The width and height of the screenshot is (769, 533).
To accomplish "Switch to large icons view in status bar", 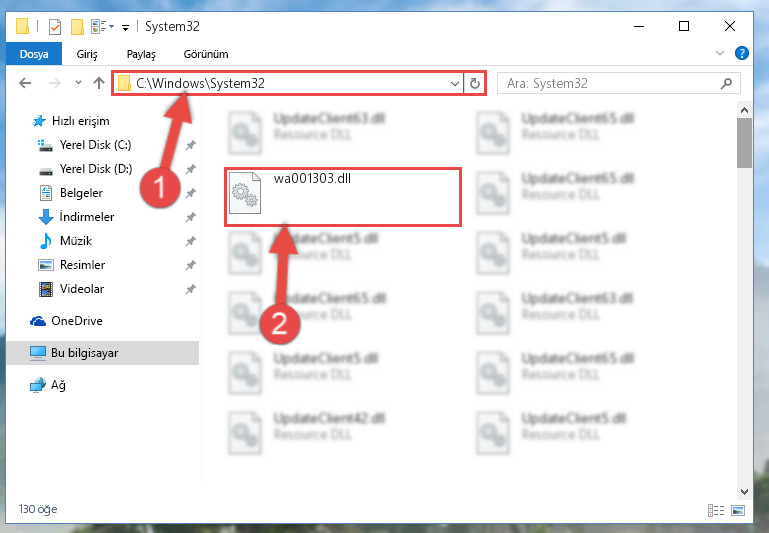I will pos(738,510).
